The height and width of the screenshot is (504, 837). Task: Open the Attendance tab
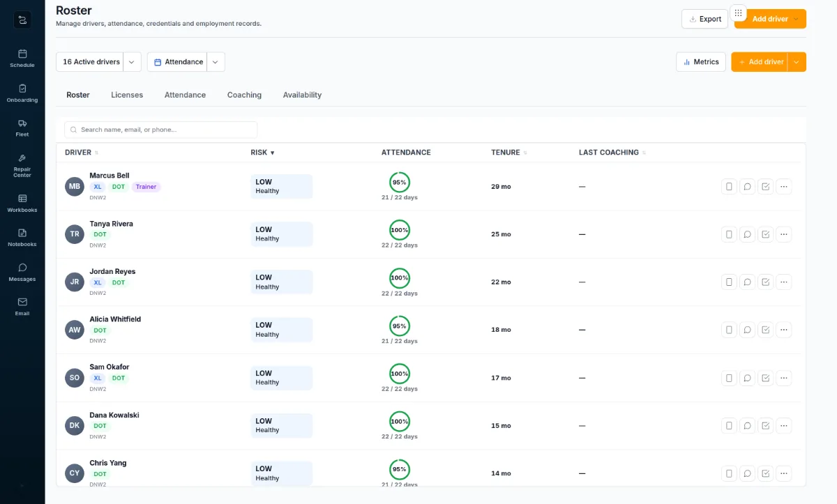(185, 95)
